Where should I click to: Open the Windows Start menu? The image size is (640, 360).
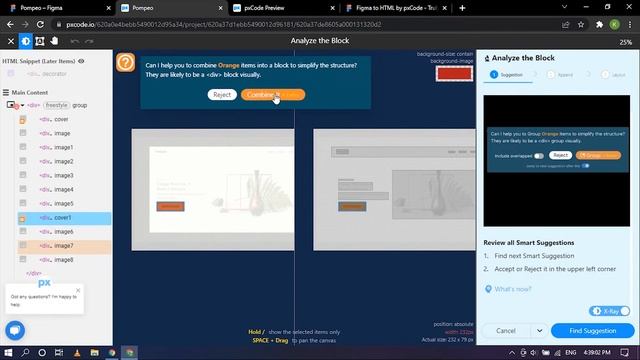pyautogui.click(x=8, y=352)
